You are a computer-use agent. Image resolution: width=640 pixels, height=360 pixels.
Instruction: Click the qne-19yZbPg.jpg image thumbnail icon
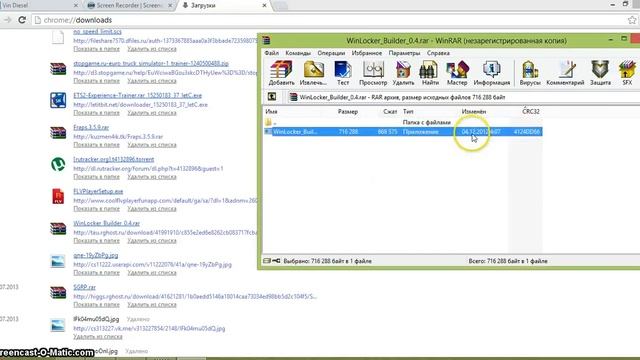(x=58, y=261)
